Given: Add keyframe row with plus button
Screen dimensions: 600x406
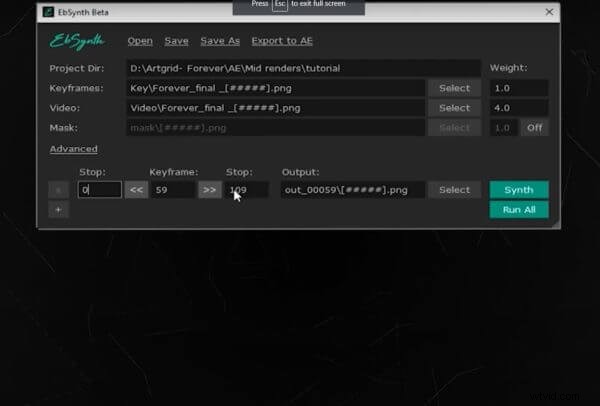Looking at the screenshot, I should coord(58,210).
